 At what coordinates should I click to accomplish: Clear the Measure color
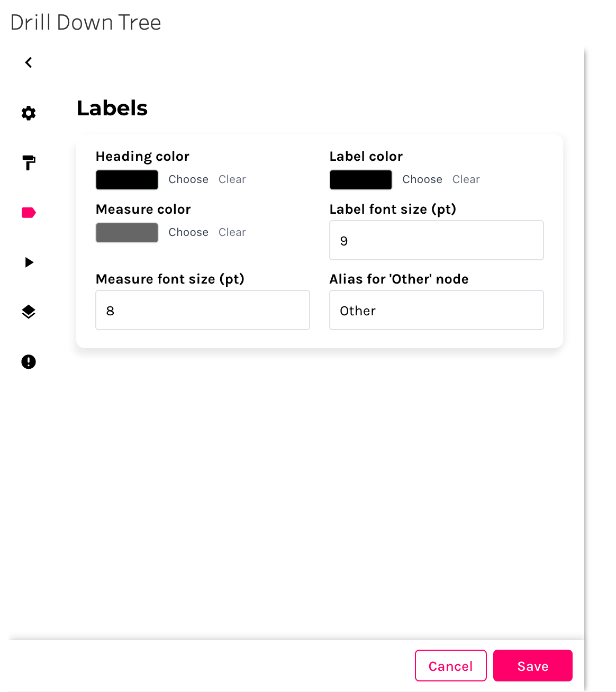point(232,232)
